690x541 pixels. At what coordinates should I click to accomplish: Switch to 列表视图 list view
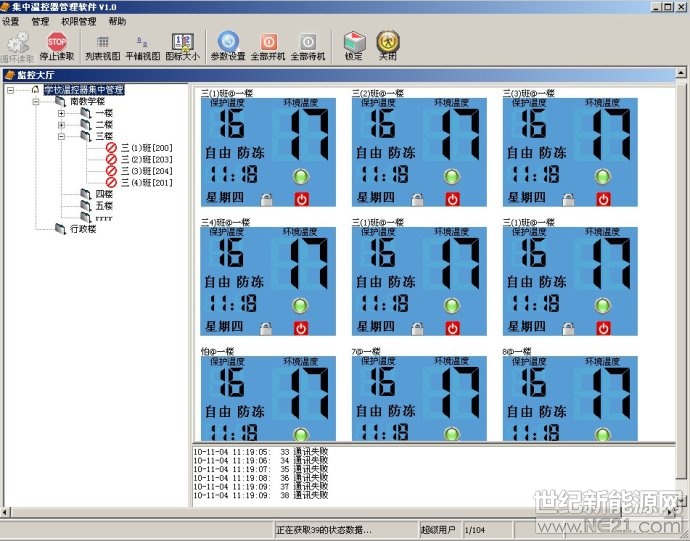tap(103, 42)
